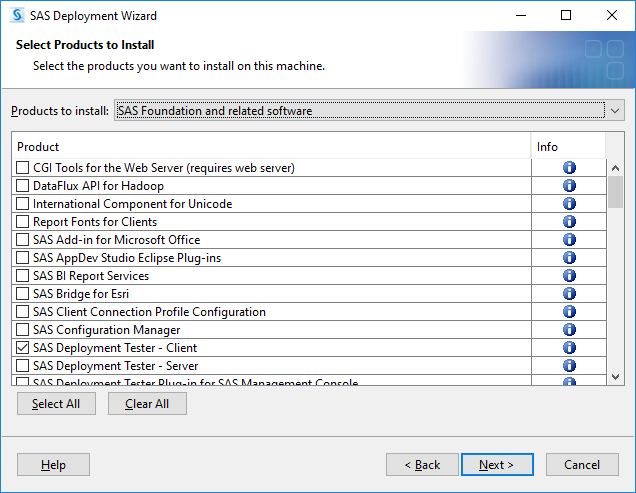The width and height of the screenshot is (636, 493).
Task: Minimize the SAS Deployment Wizard window
Action: pyautogui.click(x=521, y=15)
